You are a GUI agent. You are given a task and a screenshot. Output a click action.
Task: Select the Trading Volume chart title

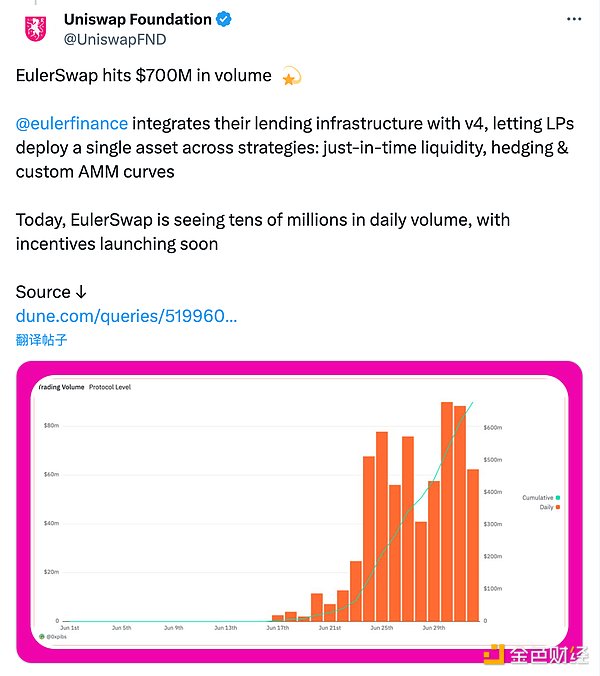[x=60, y=387]
